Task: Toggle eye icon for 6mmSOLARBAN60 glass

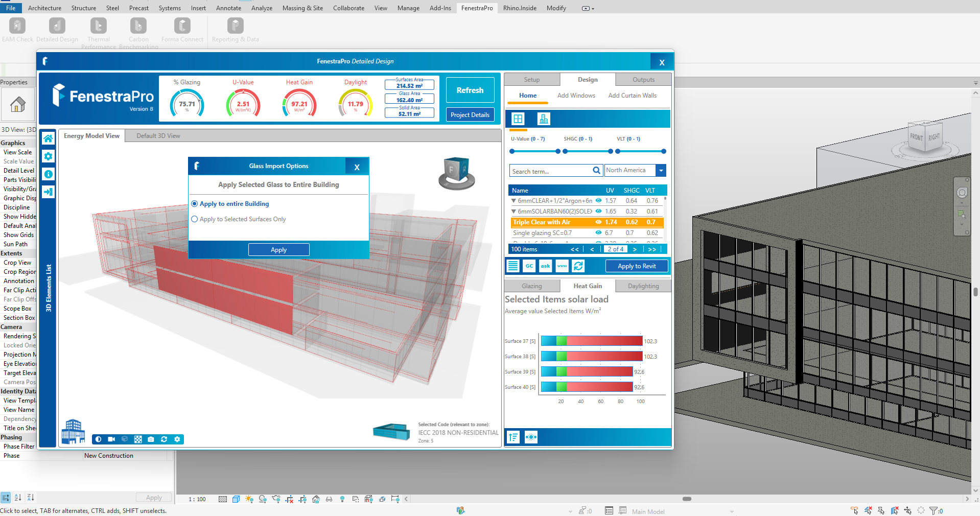Action: (x=598, y=211)
